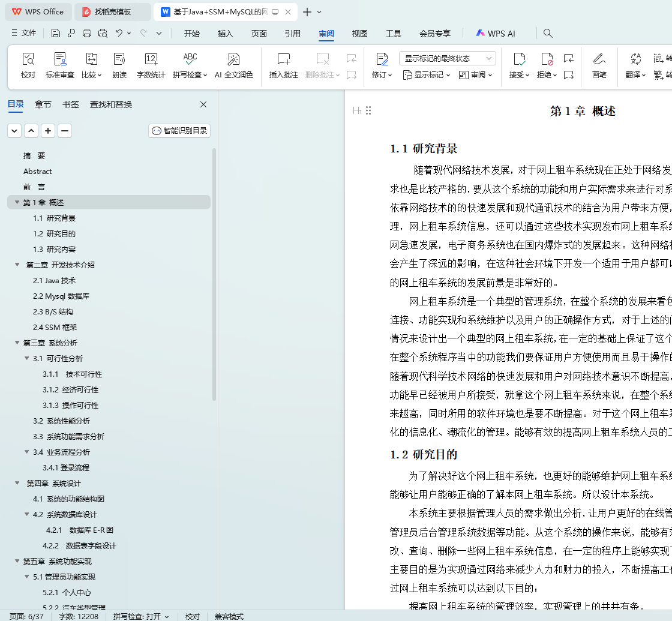672x621 pixels.
Task: Click the 校对 proofreading icon
Action: click(x=28, y=59)
